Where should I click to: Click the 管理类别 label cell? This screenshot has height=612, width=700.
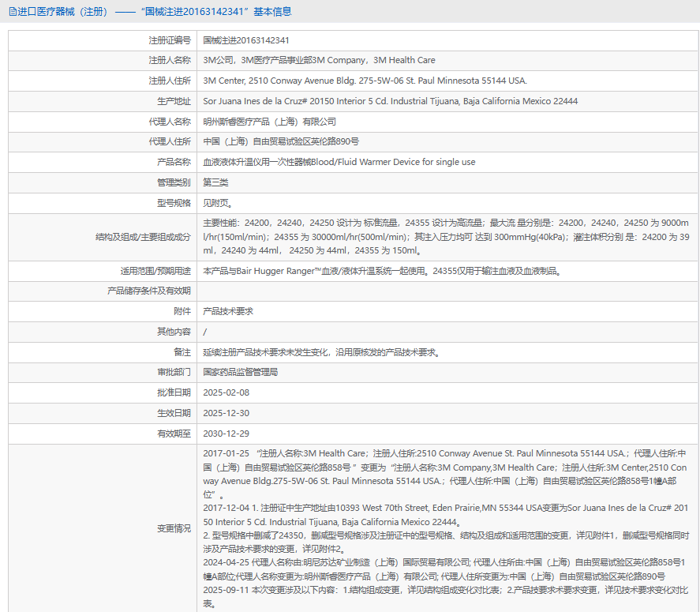(103, 182)
